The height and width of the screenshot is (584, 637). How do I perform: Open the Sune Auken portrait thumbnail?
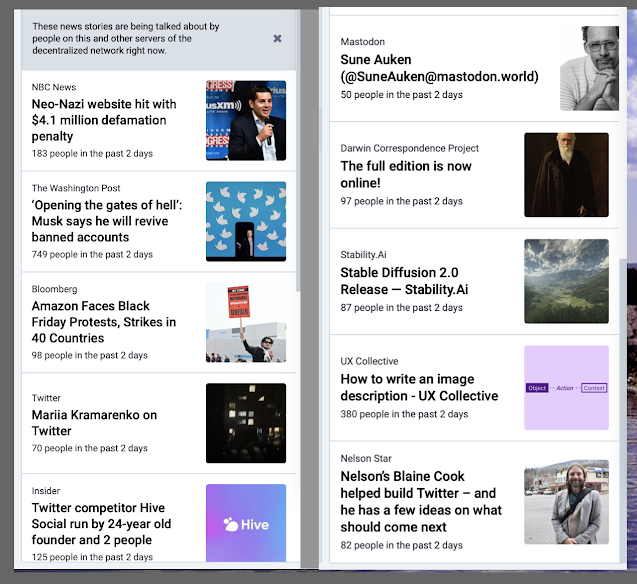tap(589, 68)
